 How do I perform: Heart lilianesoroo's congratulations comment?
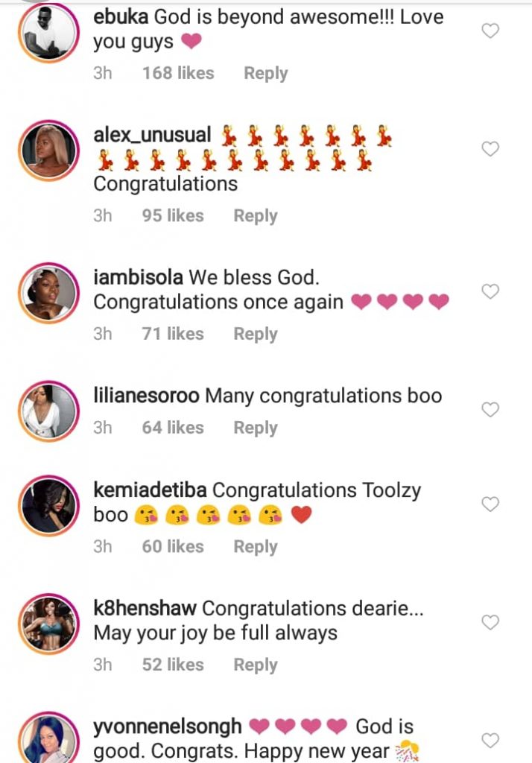pyautogui.click(x=490, y=409)
